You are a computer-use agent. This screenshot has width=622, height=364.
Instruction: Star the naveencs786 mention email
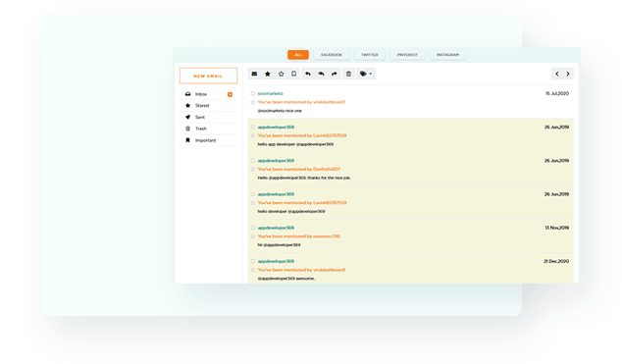click(253, 236)
